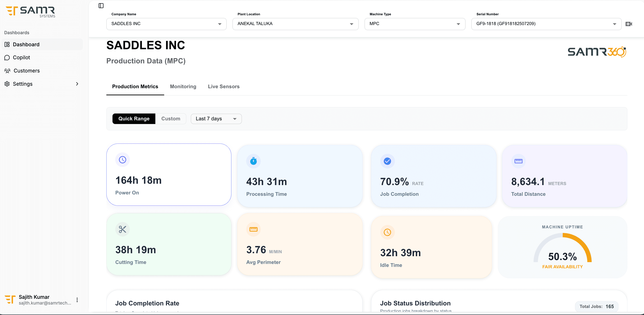Click the user avatar beside Sajith Kumar
Screen dimensions: 644x315
pos(10,300)
